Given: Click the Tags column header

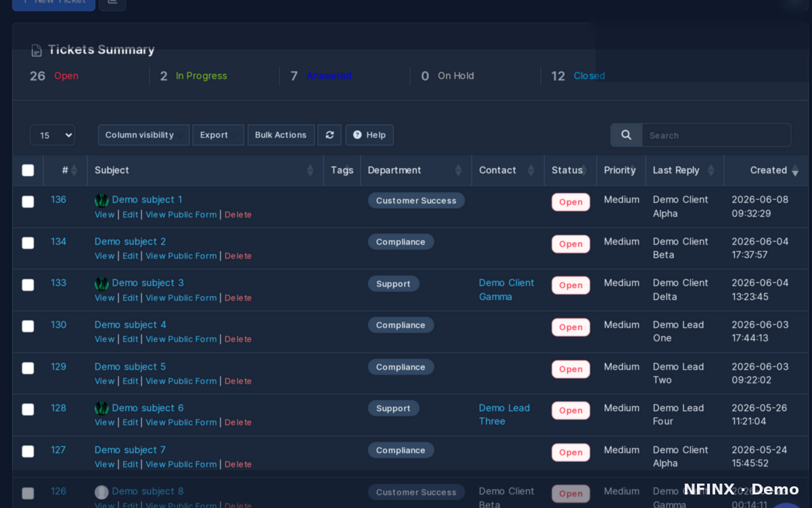Looking at the screenshot, I should 342,171.
